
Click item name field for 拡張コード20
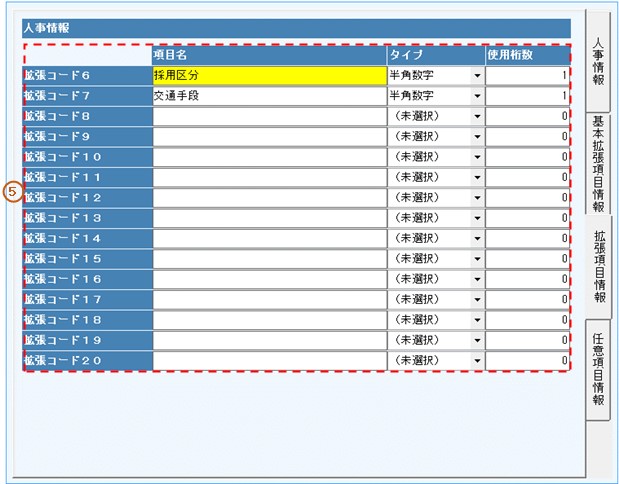pos(268,360)
